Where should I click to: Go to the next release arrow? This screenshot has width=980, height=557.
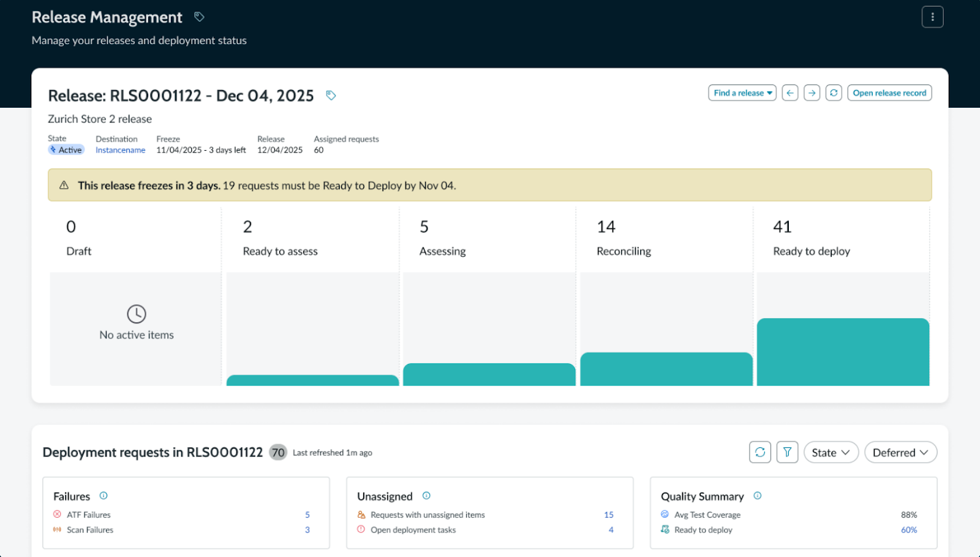point(812,93)
